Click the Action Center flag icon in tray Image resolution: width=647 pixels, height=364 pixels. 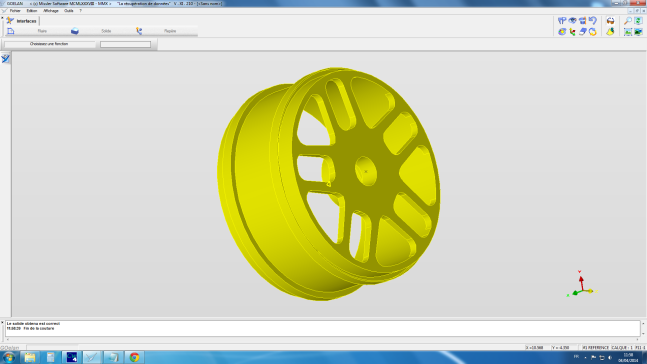(x=593, y=358)
